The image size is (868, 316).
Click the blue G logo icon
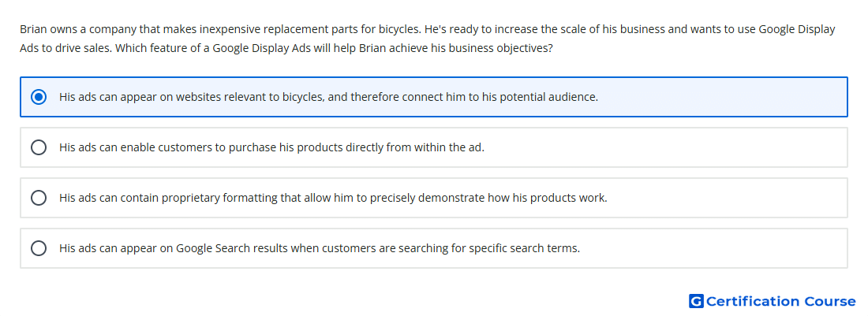coord(696,301)
